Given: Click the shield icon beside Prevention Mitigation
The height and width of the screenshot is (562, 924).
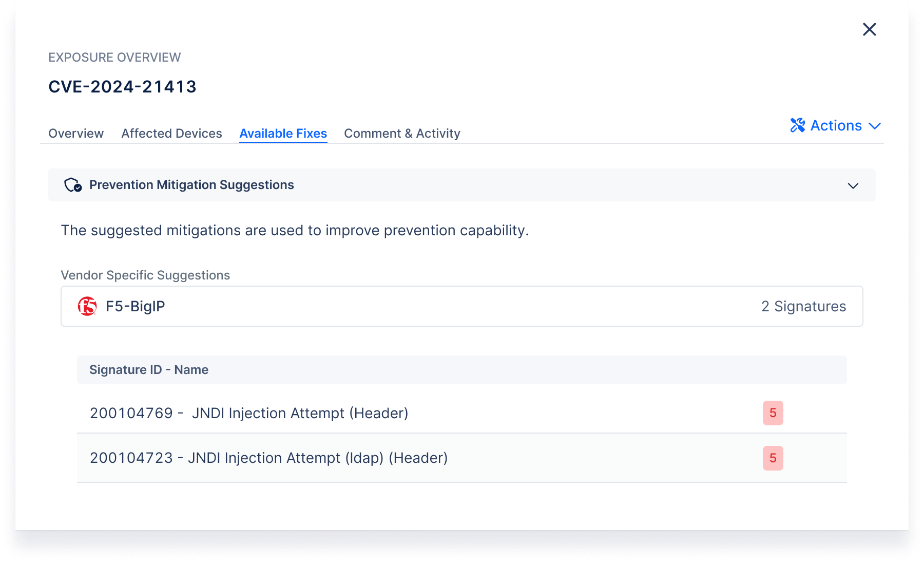Looking at the screenshot, I should (x=72, y=185).
